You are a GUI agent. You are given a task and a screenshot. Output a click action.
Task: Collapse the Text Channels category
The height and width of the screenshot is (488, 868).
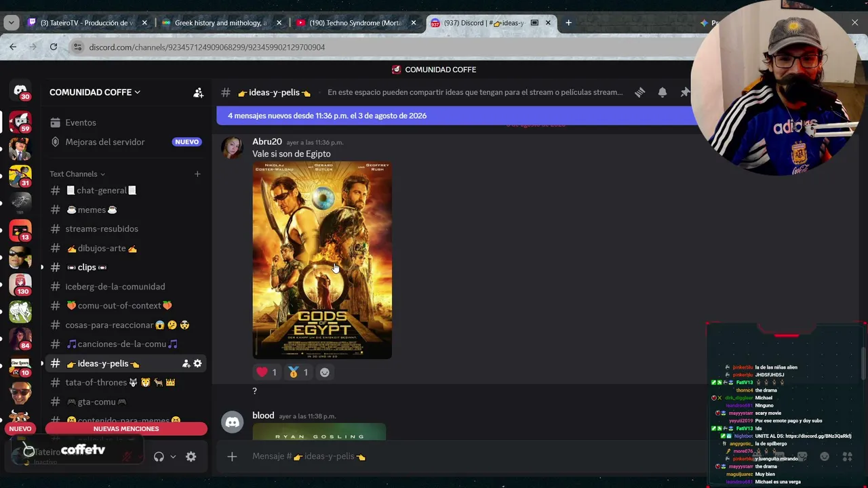pos(77,174)
